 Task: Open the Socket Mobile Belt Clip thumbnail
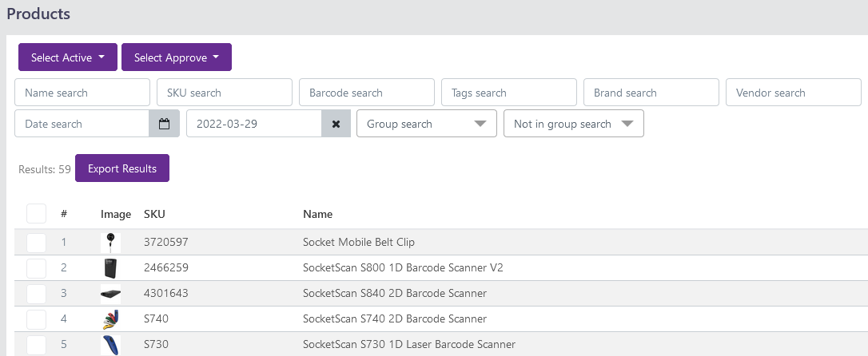pyautogui.click(x=111, y=242)
